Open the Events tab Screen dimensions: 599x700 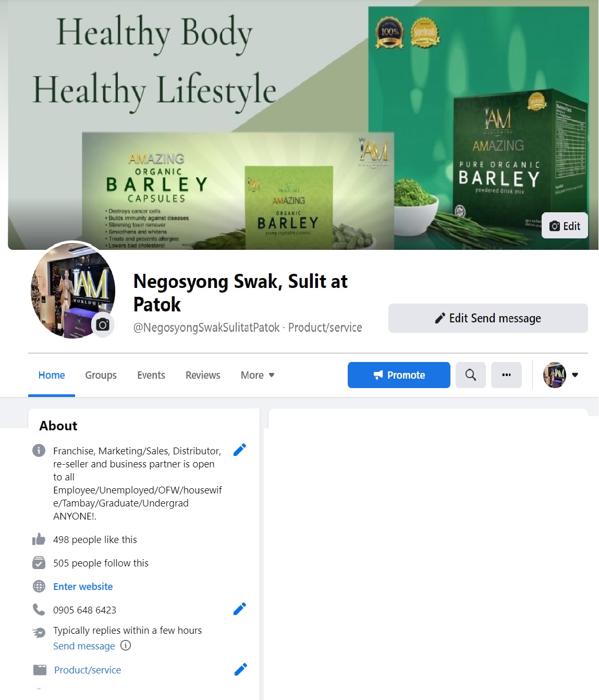coord(151,375)
